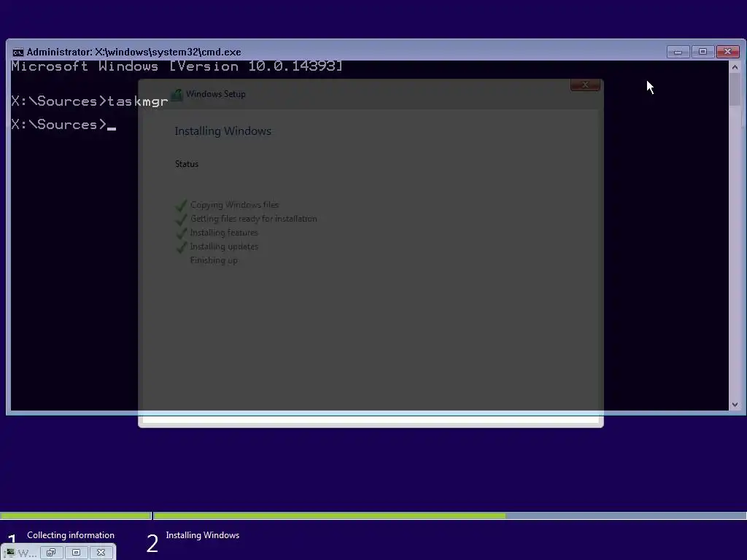Close the Administrator cmd.exe window
747x560 pixels.
pyautogui.click(x=728, y=52)
